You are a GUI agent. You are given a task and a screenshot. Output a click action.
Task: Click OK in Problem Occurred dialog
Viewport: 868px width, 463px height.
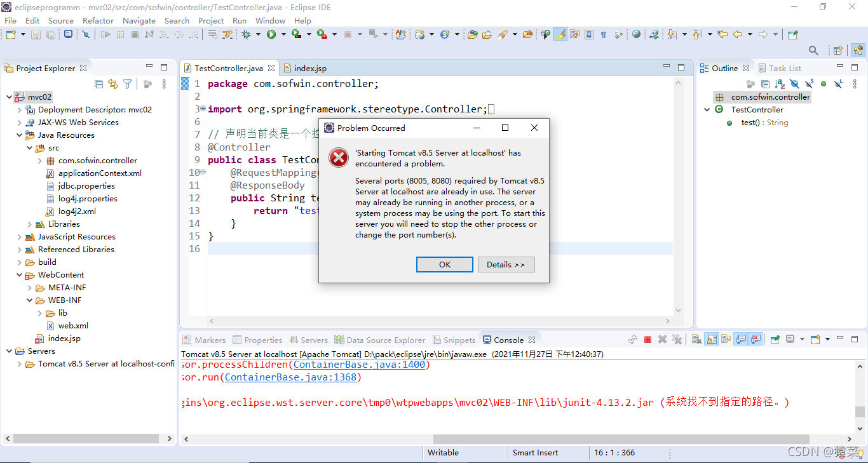tap(445, 264)
